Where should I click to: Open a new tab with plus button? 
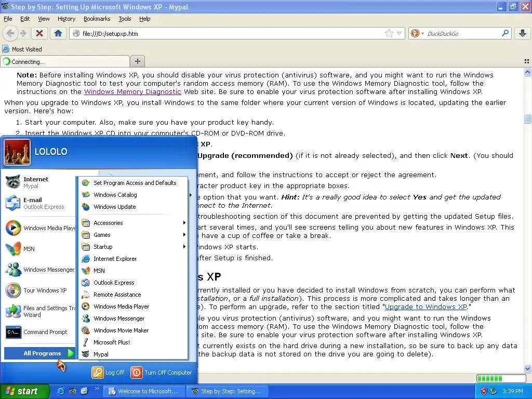click(137, 61)
